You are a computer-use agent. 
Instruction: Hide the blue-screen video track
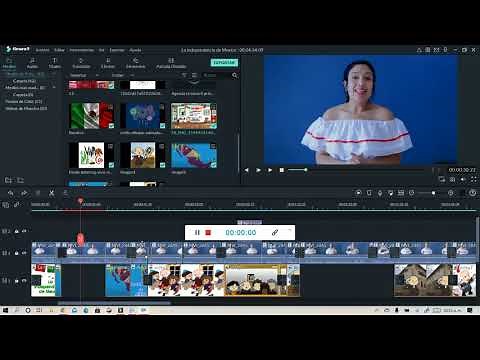tap(24, 253)
